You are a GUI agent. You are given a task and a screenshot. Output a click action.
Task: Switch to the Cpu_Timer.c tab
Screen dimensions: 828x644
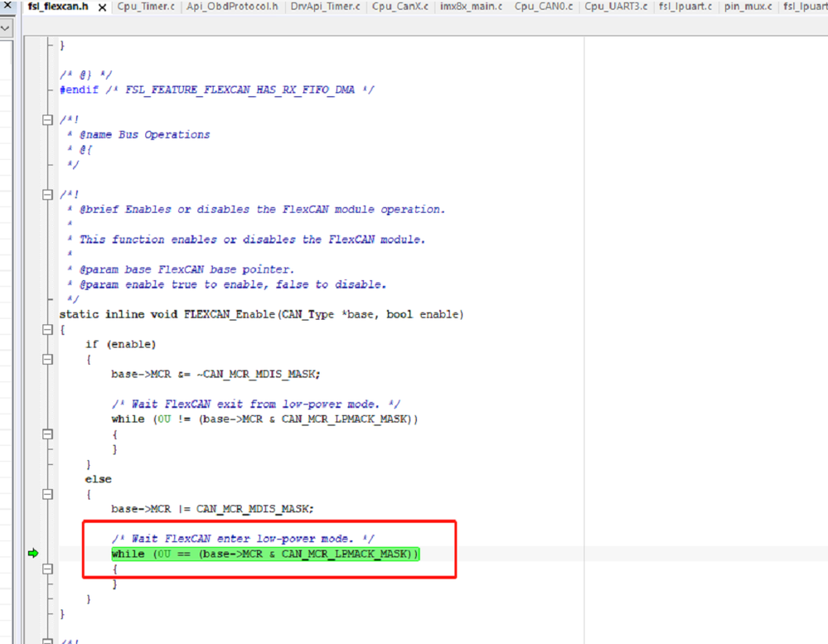tap(146, 7)
